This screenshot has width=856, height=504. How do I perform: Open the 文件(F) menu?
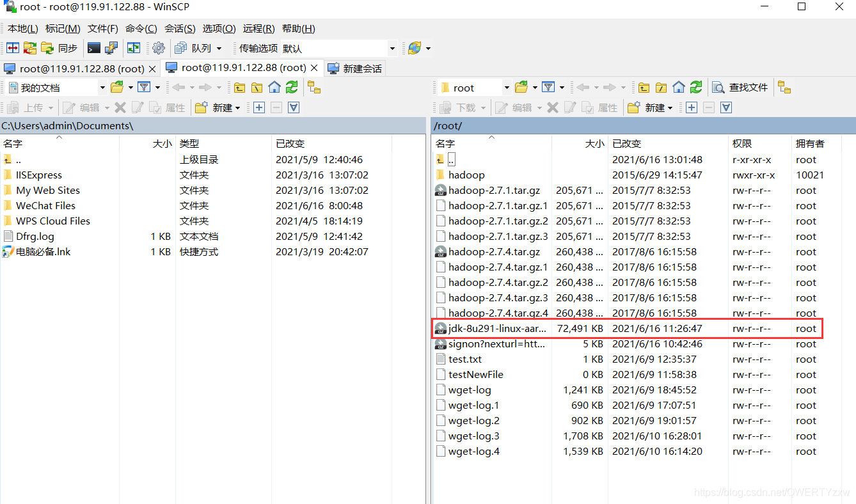tap(103, 29)
